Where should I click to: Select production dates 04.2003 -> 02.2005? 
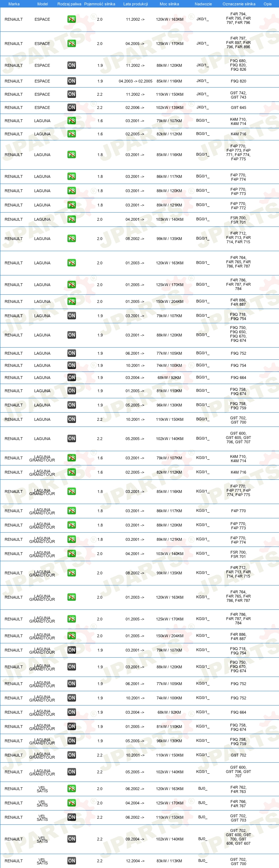136,81
